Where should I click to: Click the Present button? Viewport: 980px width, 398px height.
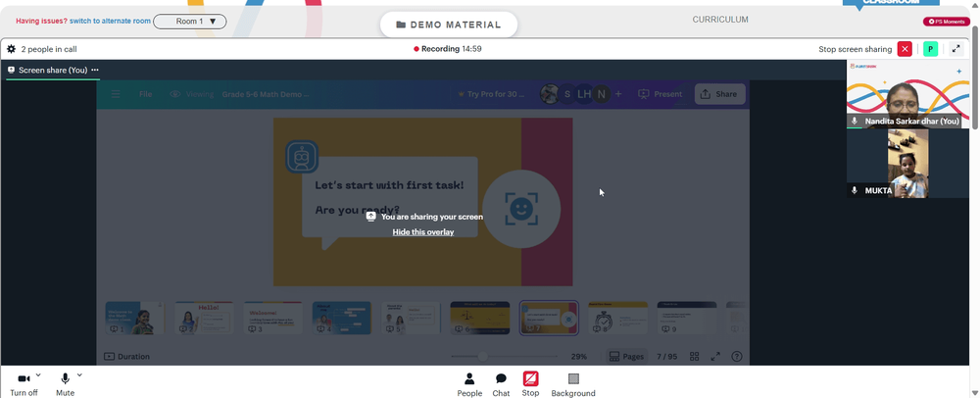[x=660, y=94]
